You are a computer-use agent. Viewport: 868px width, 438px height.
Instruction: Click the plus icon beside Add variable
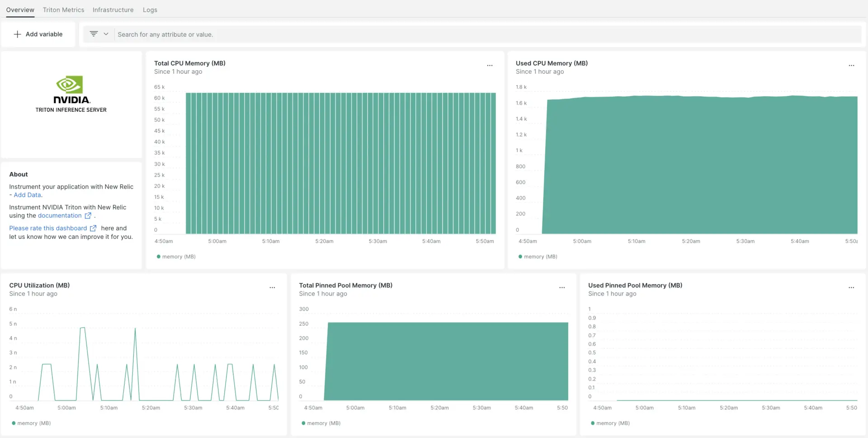point(17,34)
